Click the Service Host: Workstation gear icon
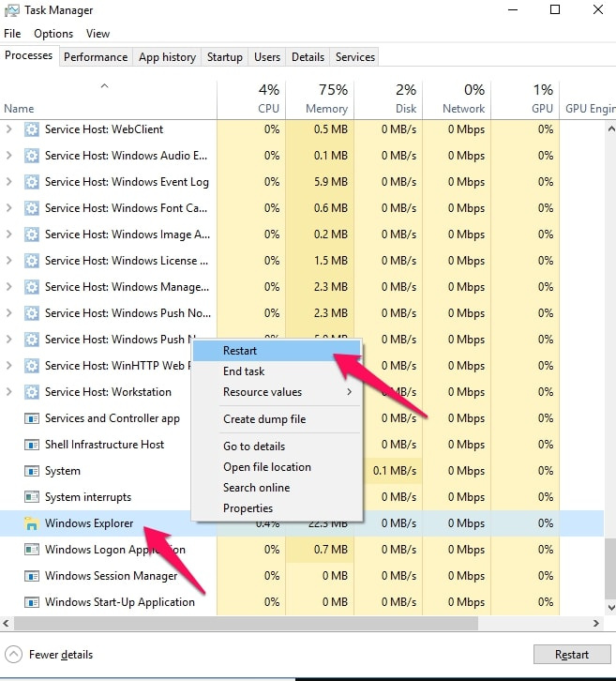This screenshot has height=681, width=616. tap(32, 392)
